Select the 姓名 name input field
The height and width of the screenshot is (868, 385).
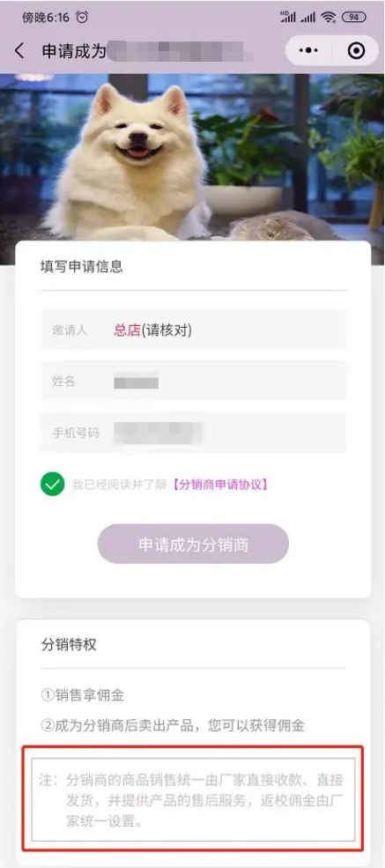pos(194,382)
